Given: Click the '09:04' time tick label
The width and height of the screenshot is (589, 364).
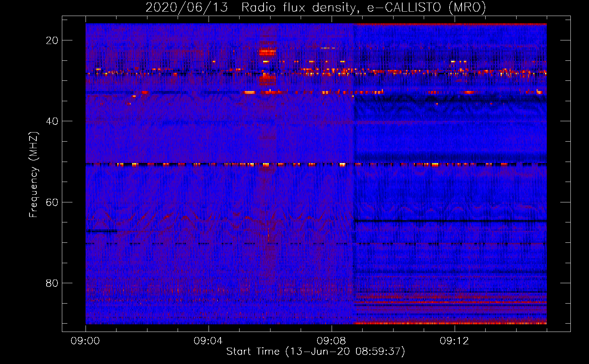Looking at the screenshot, I should 208,341.
